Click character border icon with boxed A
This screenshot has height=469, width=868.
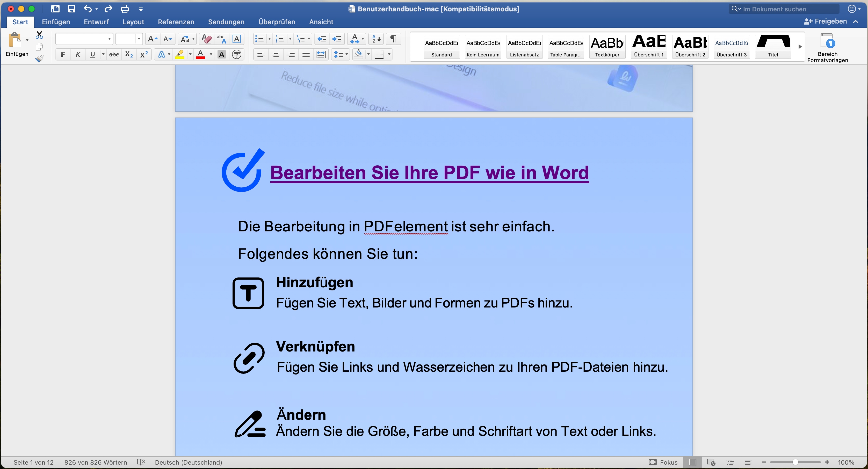236,39
